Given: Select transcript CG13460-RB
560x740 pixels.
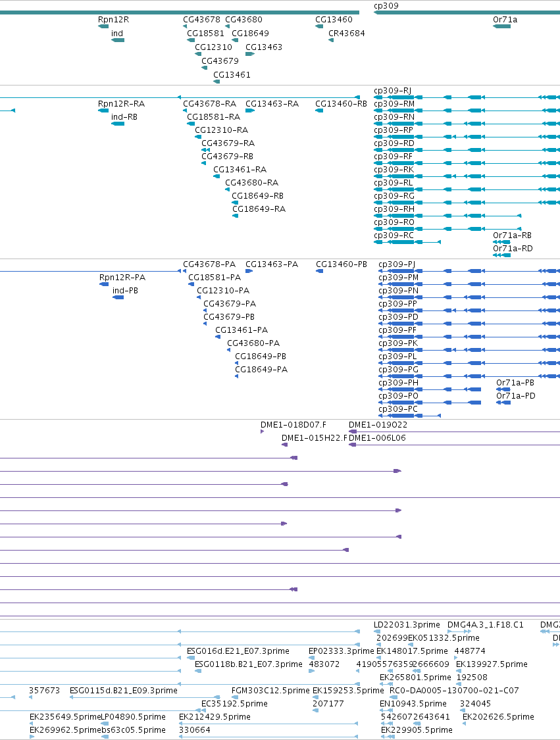Looking at the screenshot, I should click(x=341, y=104).
